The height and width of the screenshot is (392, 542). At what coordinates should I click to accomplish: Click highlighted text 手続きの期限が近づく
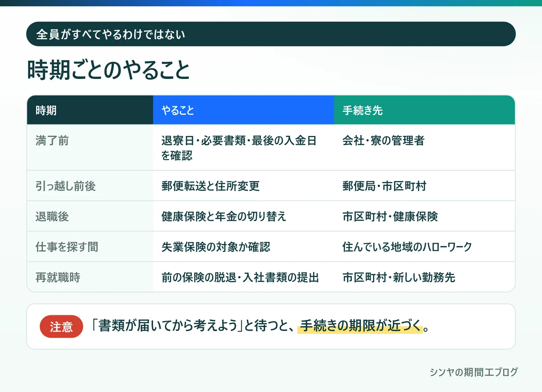point(360,326)
